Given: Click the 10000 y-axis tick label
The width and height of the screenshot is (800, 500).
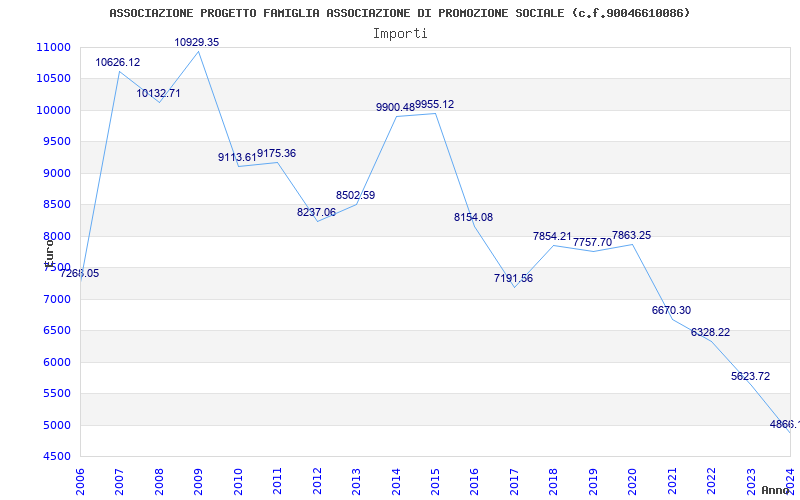Looking at the screenshot, I should point(53,110).
